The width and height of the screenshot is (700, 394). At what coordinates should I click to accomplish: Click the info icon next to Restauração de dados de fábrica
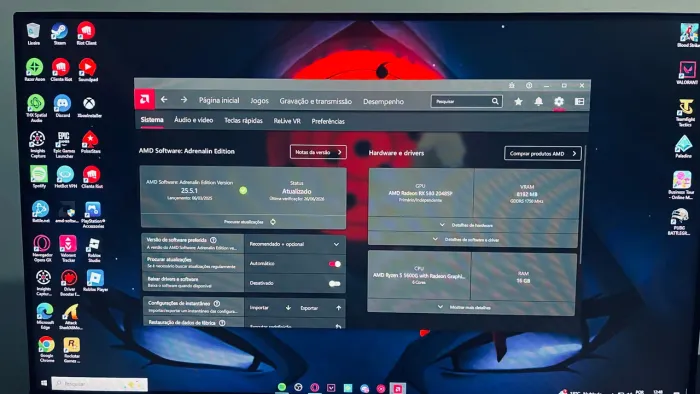222,323
